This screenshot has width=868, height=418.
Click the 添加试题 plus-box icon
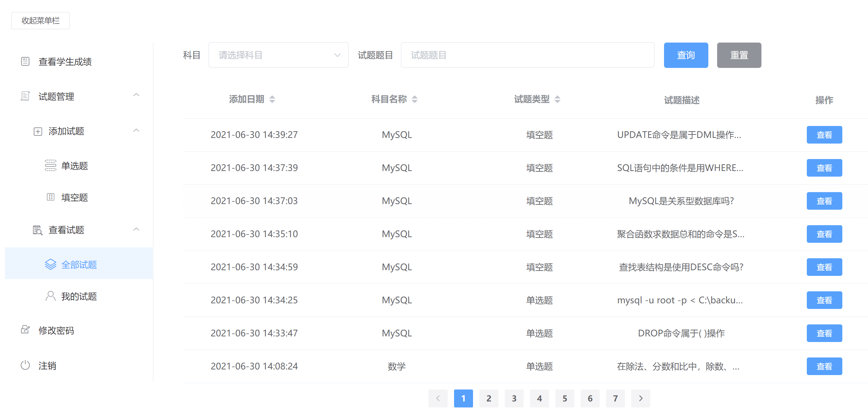38,131
